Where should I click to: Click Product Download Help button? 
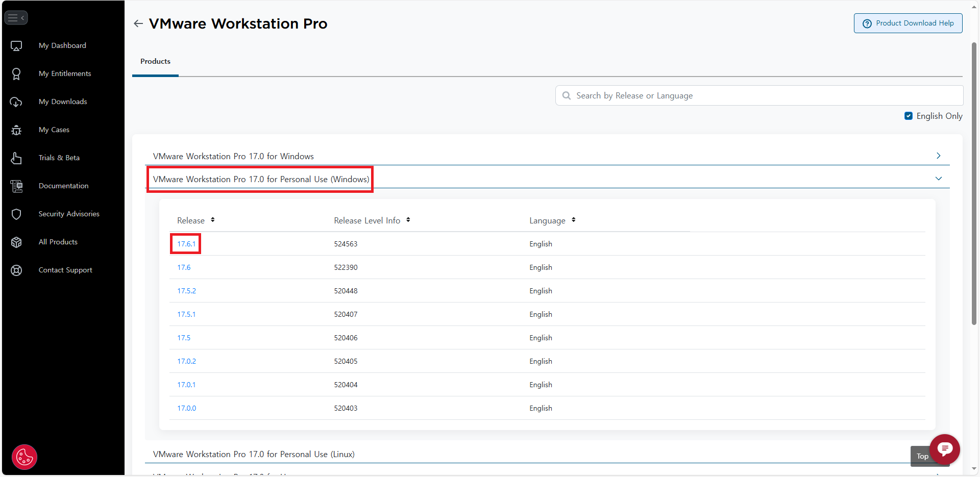pyautogui.click(x=908, y=23)
